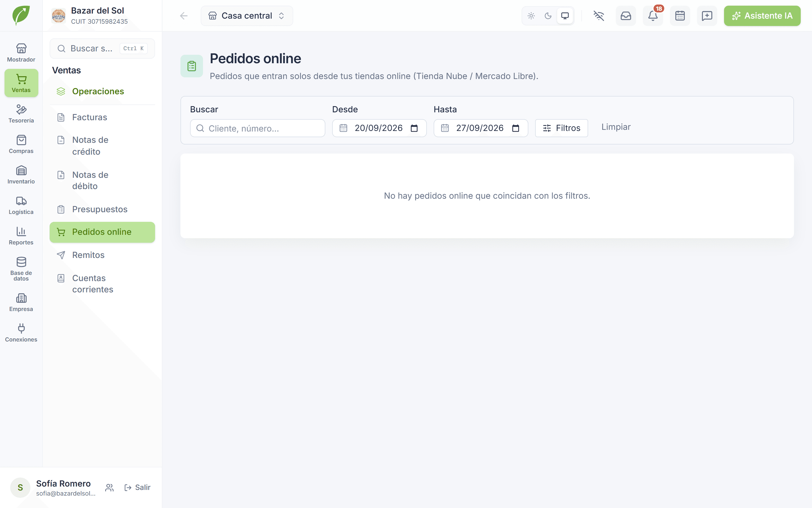Launch Asistente IA
This screenshot has height=508, width=812.
[762, 16]
